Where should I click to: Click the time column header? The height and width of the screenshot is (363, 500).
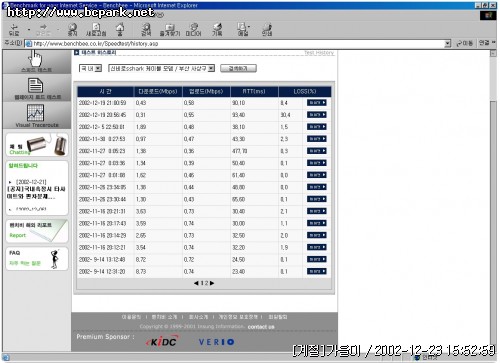tap(105, 91)
